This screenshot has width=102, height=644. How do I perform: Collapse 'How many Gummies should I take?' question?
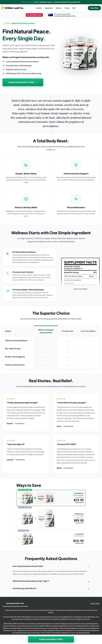pyautogui.click(x=51, y=566)
